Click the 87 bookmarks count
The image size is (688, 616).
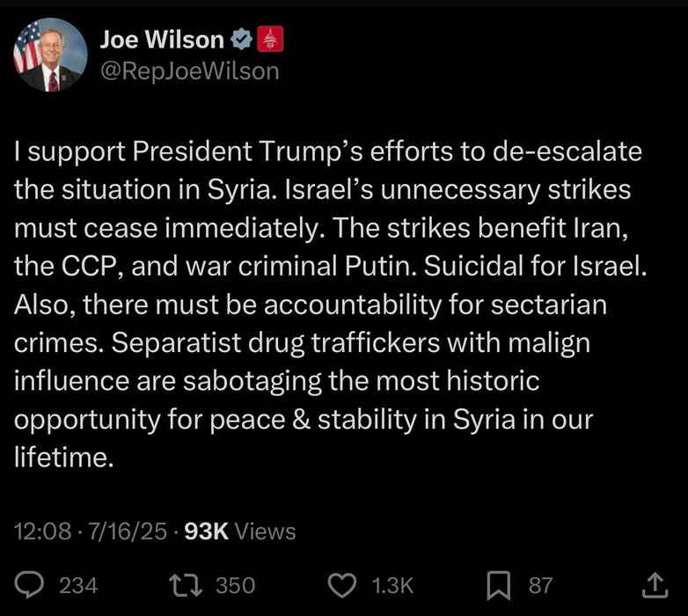click(x=540, y=585)
